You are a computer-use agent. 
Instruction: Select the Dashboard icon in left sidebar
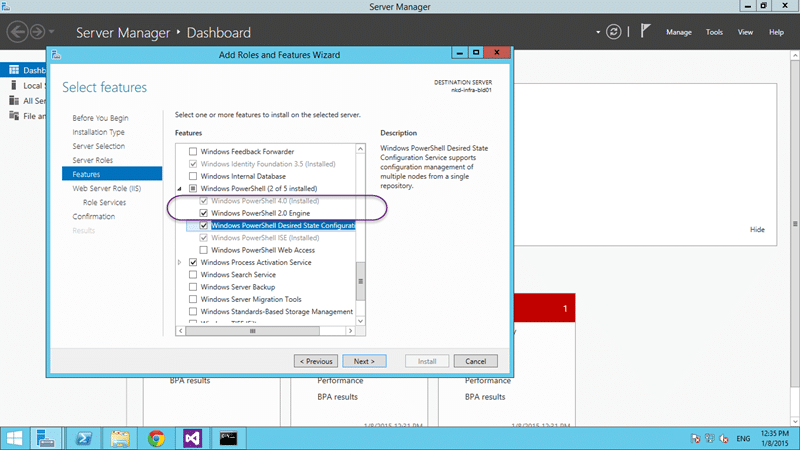(x=14, y=70)
